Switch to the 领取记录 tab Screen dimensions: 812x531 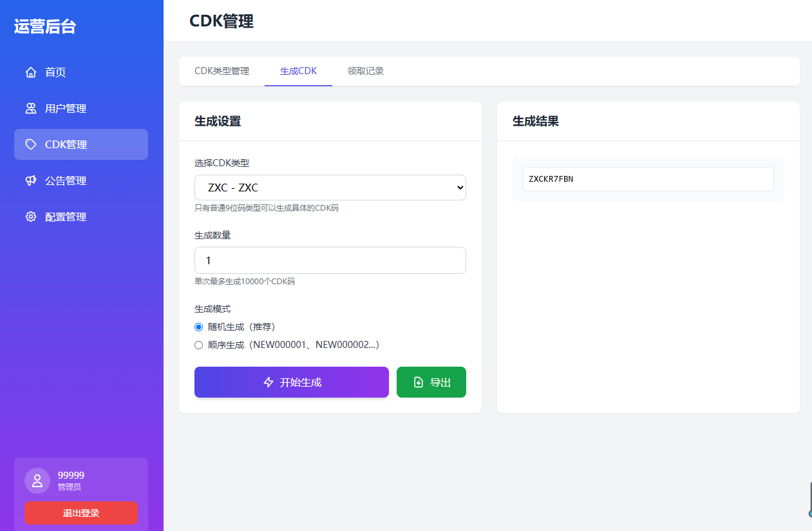pos(365,71)
